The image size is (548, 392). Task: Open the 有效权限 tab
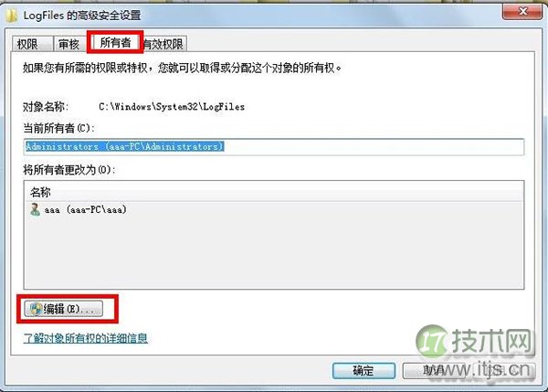(x=163, y=44)
